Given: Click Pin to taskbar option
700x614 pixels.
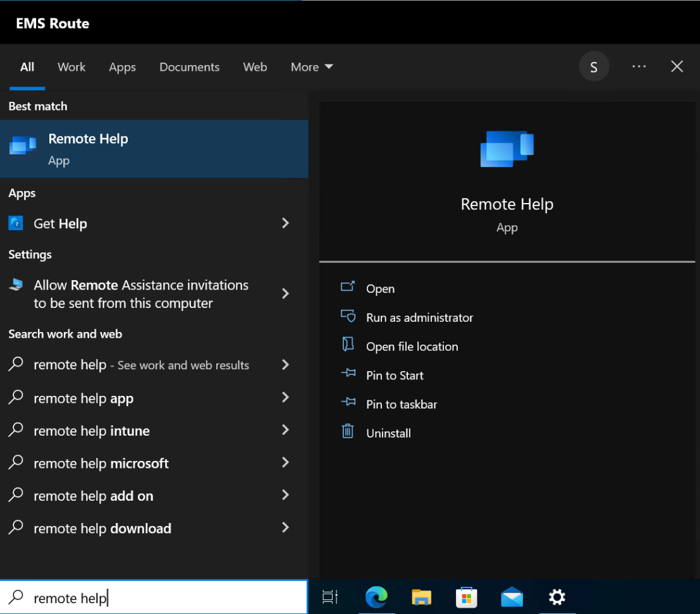Looking at the screenshot, I should point(400,403).
